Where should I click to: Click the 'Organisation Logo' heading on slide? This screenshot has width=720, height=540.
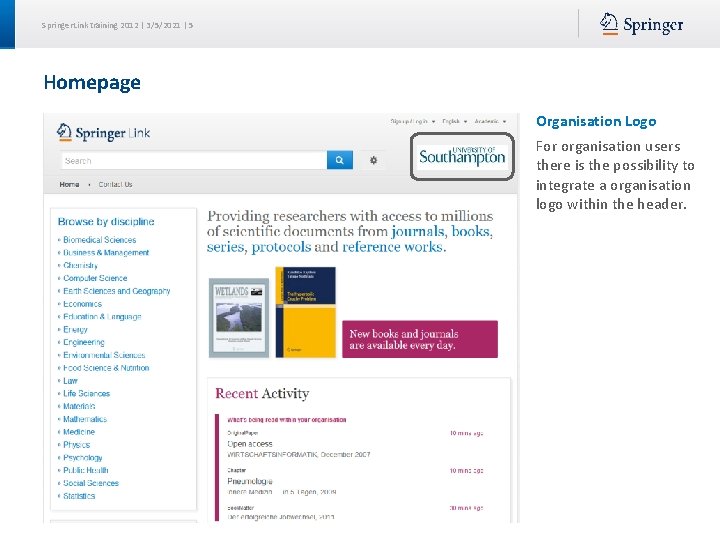[596, 121]
